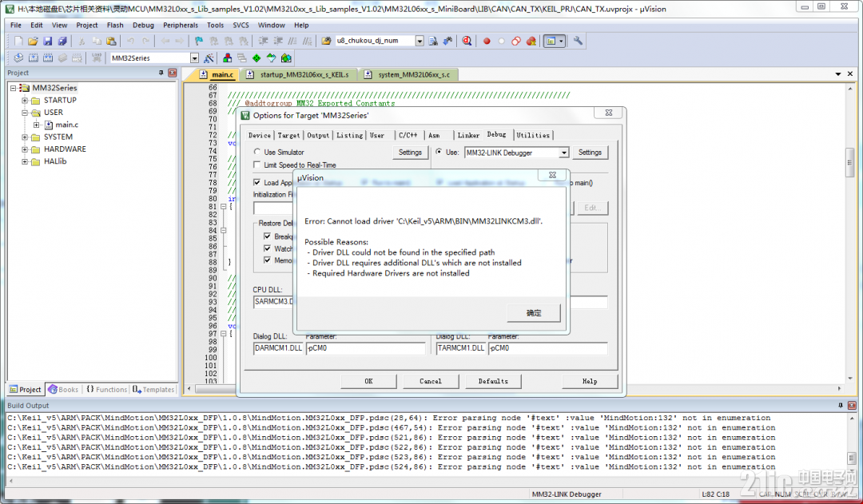Image resolution: width=863 pixels, height=504 pixels.
Task: Open the Peripherals menu
Action: pyautogui.click(x=180, y=26)
